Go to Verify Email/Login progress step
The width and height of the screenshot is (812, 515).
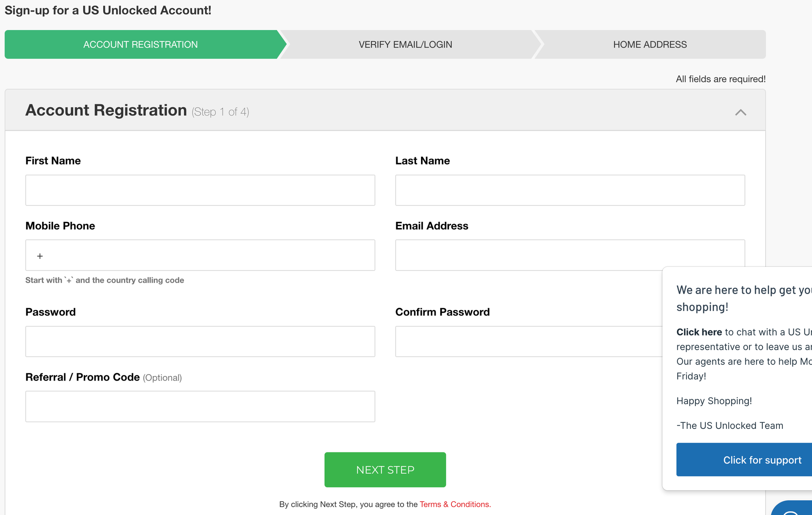click(x=405, y=45)
